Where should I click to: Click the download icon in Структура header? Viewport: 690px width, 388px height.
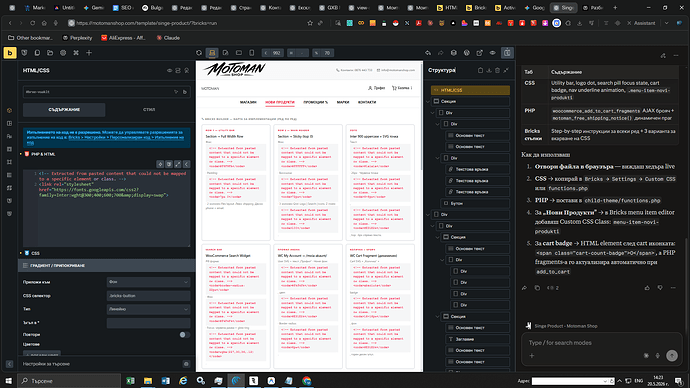[489, 70]
